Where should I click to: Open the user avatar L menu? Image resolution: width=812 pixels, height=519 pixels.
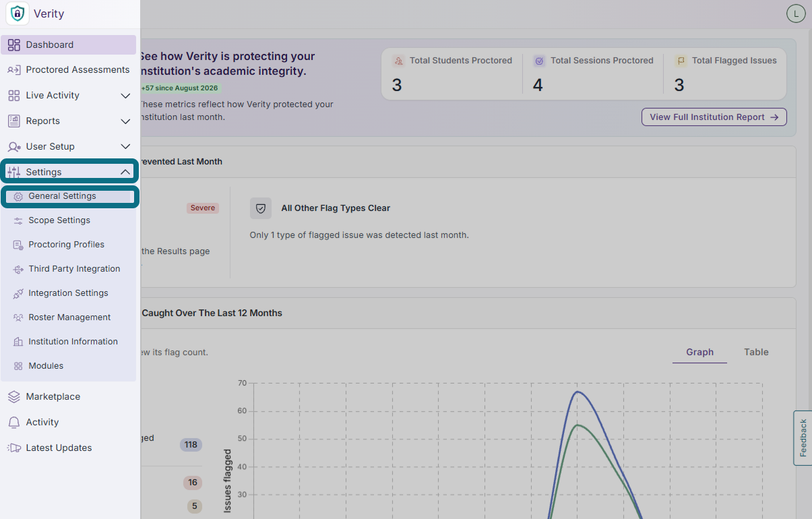pos(796,13)
